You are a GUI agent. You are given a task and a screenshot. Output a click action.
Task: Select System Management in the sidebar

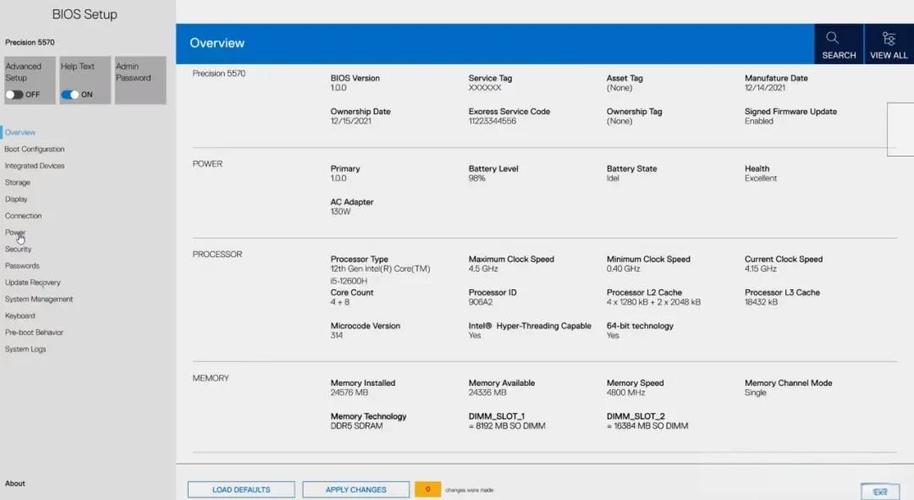[x=38, y=299]
